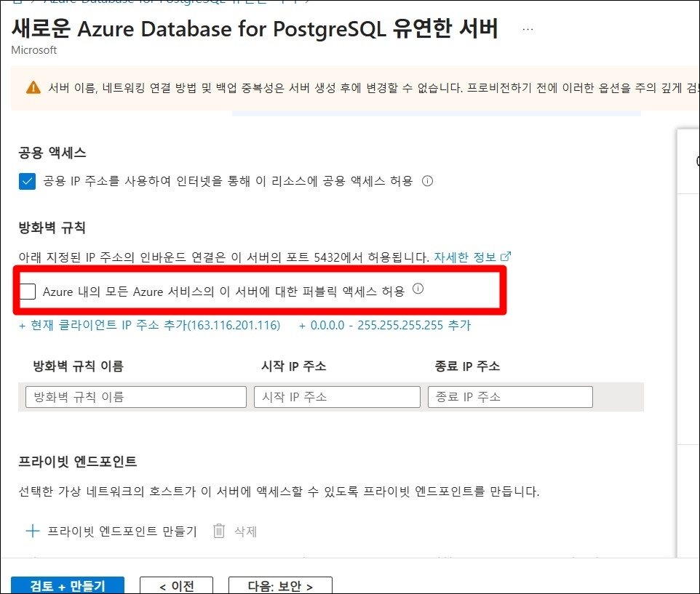Click the '종료 IP 주소' column header
Viewport: 700px width, 594px height.
pos(467,366)
